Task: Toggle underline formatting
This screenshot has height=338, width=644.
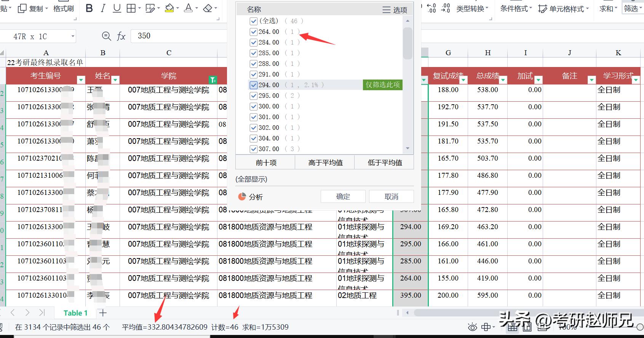Action: tap(117, 8)
